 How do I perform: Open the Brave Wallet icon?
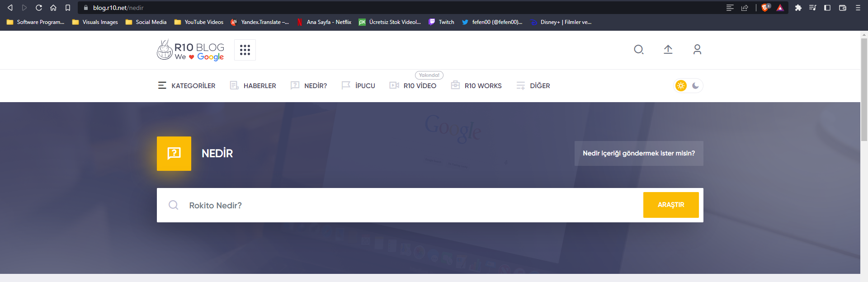843,8
